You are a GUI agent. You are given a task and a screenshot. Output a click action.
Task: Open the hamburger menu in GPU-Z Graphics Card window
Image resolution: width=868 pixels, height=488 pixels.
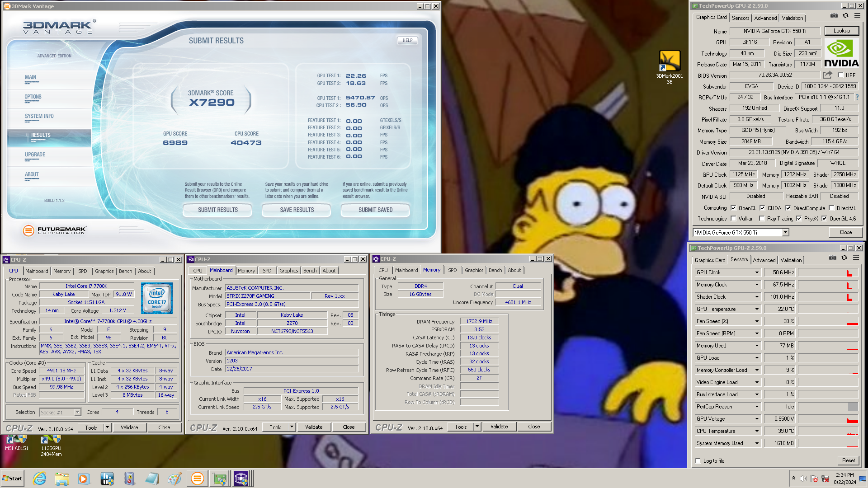pyautogui.click(x=857, y=16)
